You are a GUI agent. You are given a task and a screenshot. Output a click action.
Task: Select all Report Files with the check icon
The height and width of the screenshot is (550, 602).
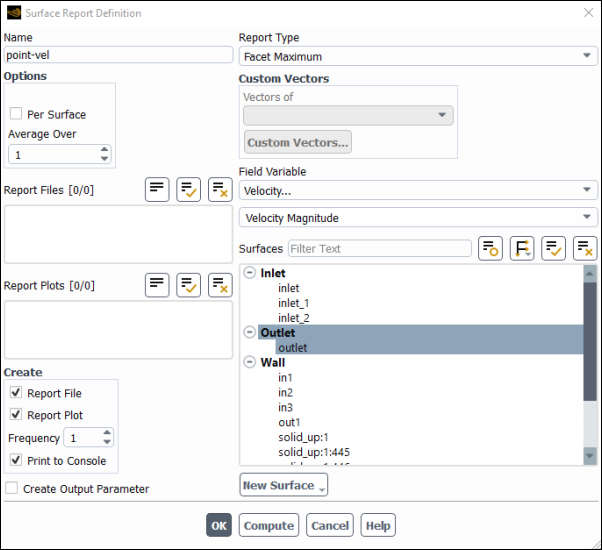coord(189,189)
